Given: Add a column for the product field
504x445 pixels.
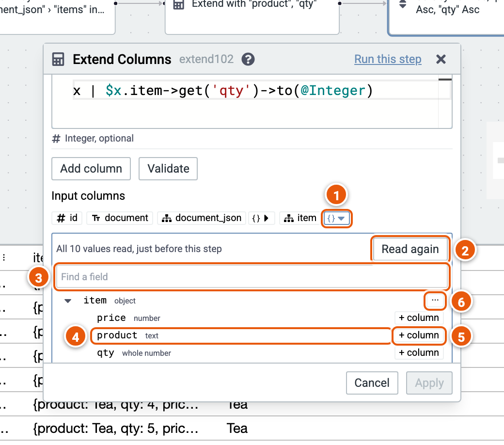Looking at the screenshot, I should click(419, 335).
